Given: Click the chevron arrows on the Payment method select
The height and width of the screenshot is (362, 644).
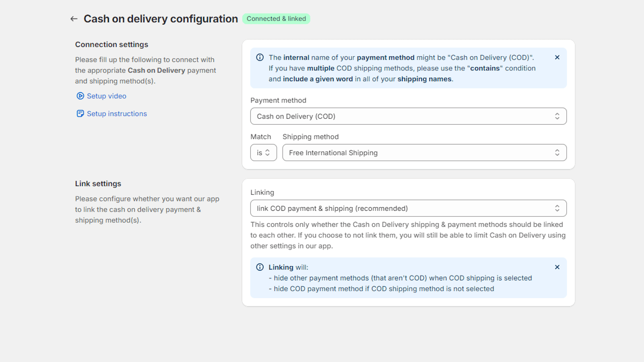Looking at the screenshot, I should coord(557,116).
